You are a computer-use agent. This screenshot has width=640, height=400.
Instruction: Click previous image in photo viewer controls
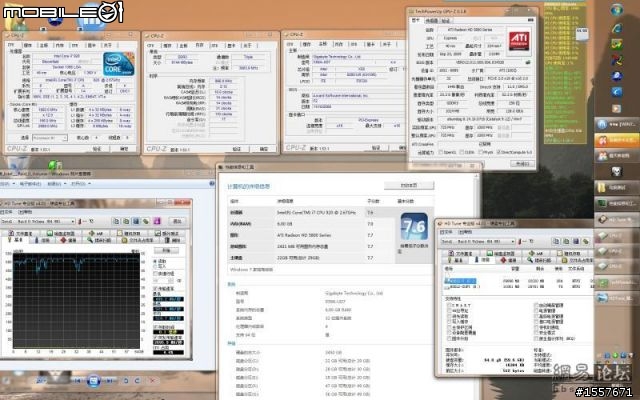(77, 381)
